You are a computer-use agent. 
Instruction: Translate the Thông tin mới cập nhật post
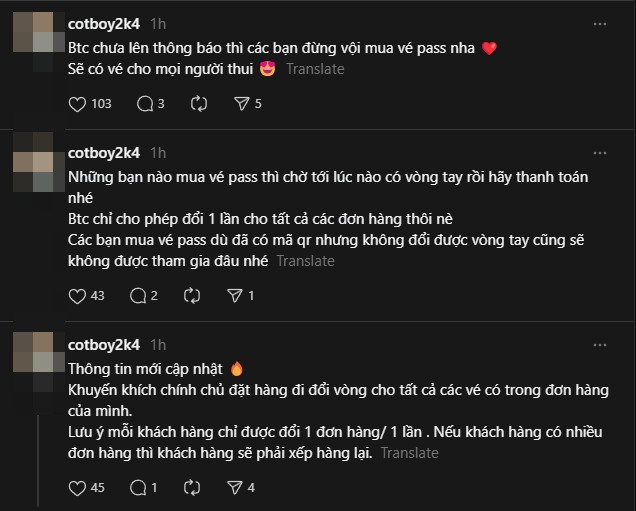(409, 452)
